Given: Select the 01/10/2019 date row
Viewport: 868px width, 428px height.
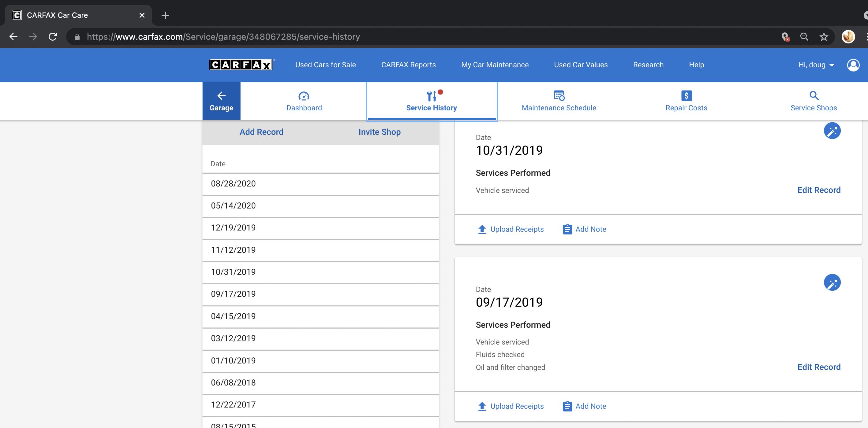Looking at the screenshot, I should pos(320,360).
